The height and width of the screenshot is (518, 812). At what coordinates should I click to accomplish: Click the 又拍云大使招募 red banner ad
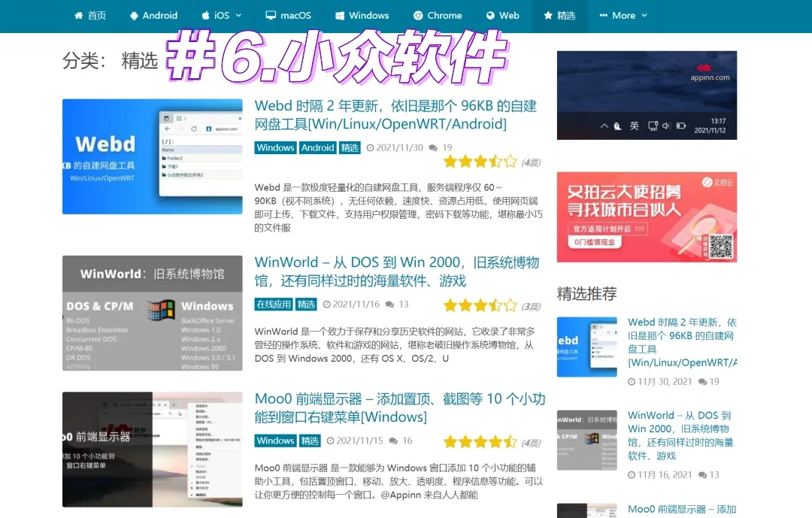click(647, 217)
